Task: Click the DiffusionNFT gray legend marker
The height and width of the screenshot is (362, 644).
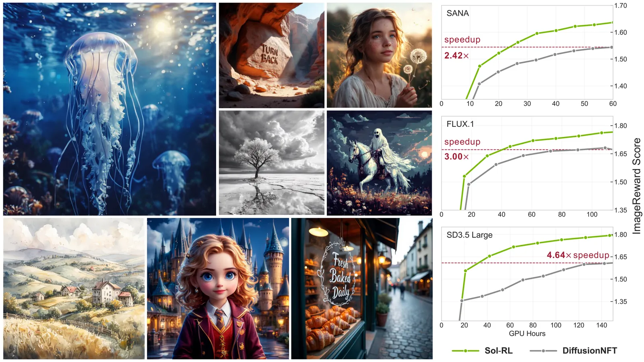Action: point(543,351)
